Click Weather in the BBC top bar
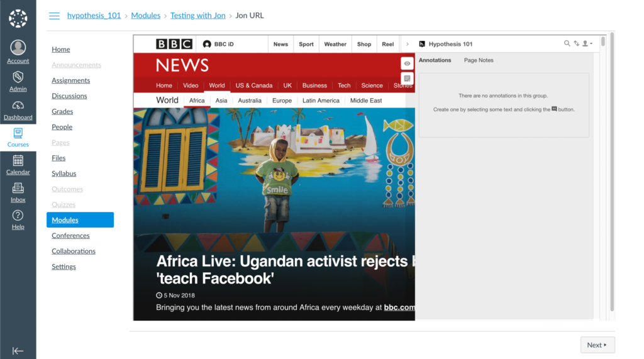The height and width of the screenshot is (359, 644). [335, 44]
